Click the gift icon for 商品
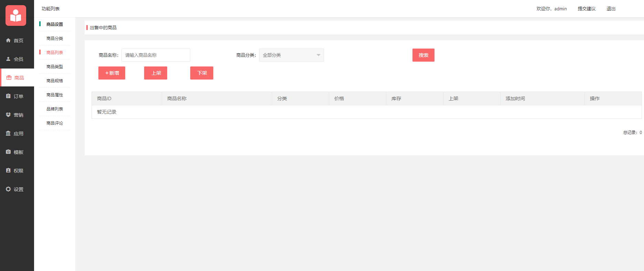 (x=9, y=77)
